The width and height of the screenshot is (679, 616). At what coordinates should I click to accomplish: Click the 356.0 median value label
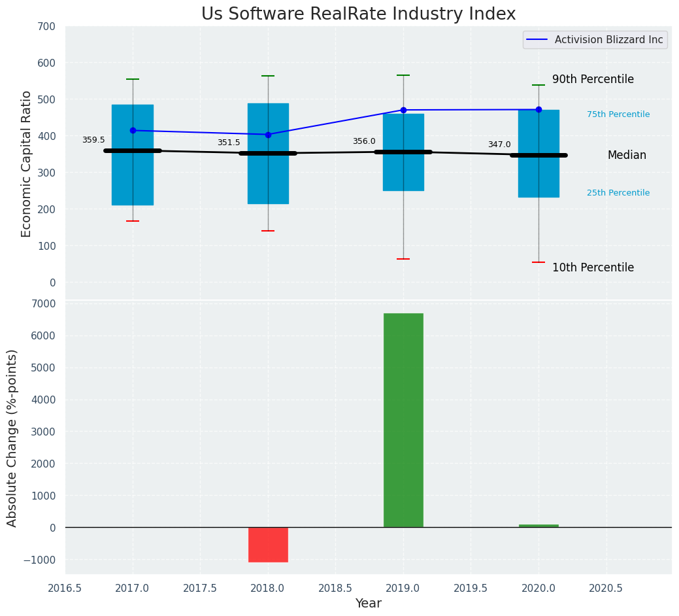(x=364, y=141)
